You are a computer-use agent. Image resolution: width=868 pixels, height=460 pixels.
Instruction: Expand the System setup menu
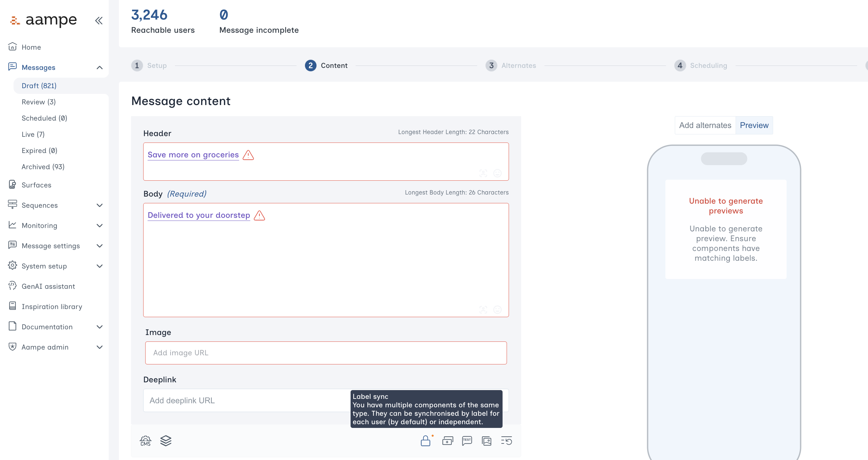[x=100, y=266]
